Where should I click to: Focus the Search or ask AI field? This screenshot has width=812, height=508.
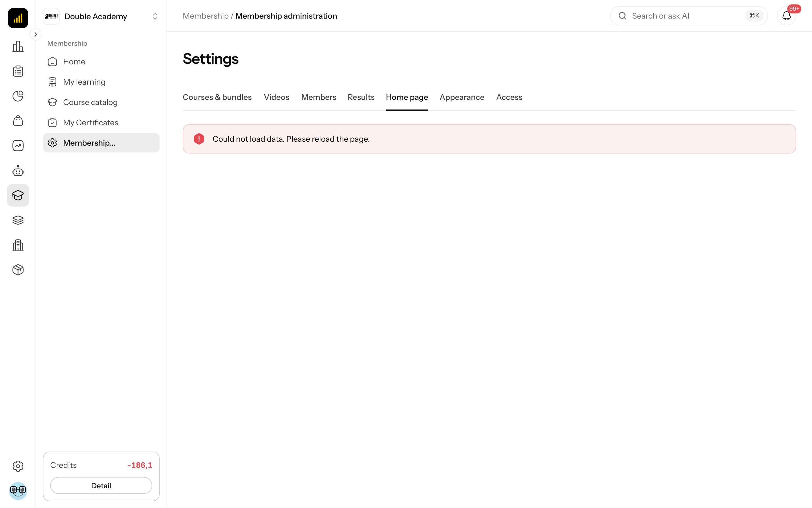coord(689,16)
